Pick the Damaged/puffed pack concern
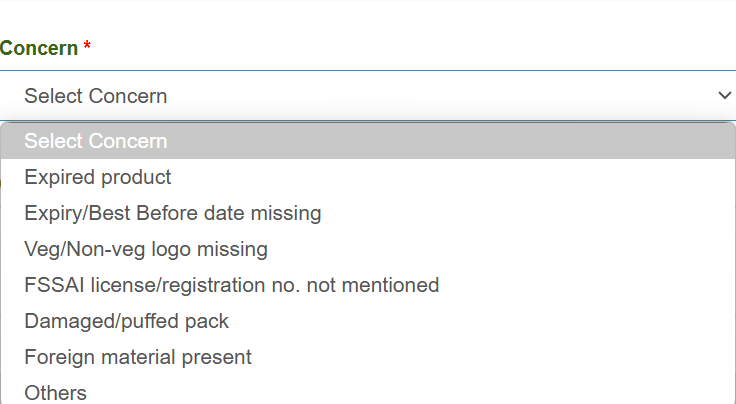 pos(127,321)
